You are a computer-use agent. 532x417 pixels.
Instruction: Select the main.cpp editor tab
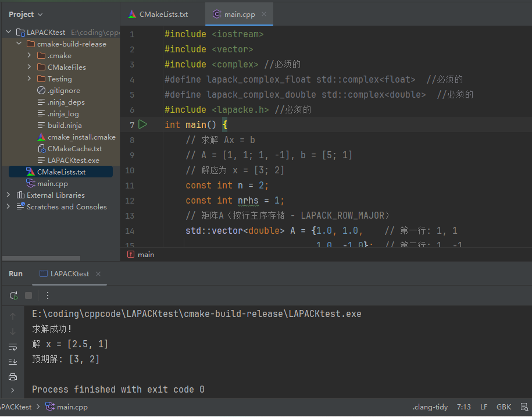(239, 15)
